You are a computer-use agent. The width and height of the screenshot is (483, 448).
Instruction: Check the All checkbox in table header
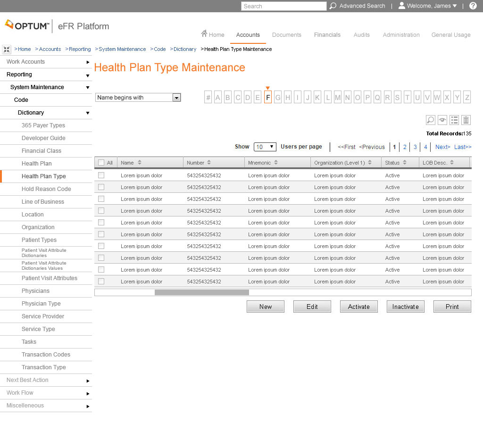tap(101, 163)
